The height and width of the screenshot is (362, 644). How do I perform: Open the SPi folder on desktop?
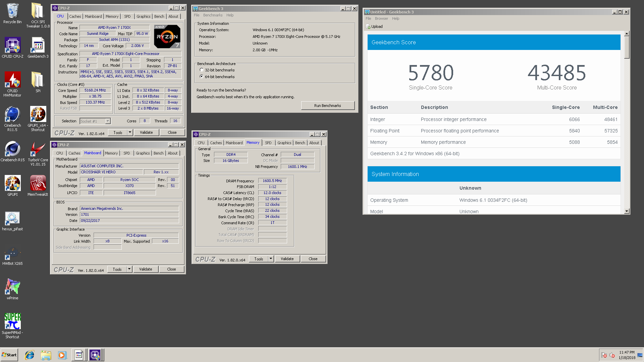38,82
